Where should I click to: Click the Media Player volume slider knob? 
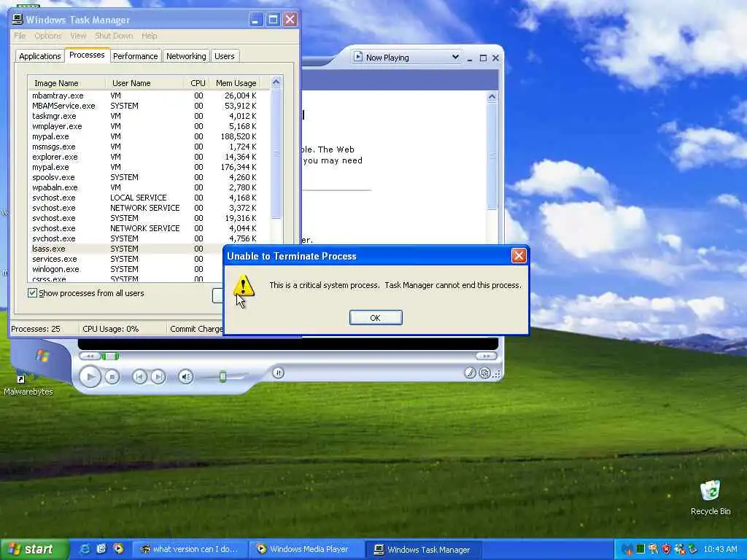point(222,377)
